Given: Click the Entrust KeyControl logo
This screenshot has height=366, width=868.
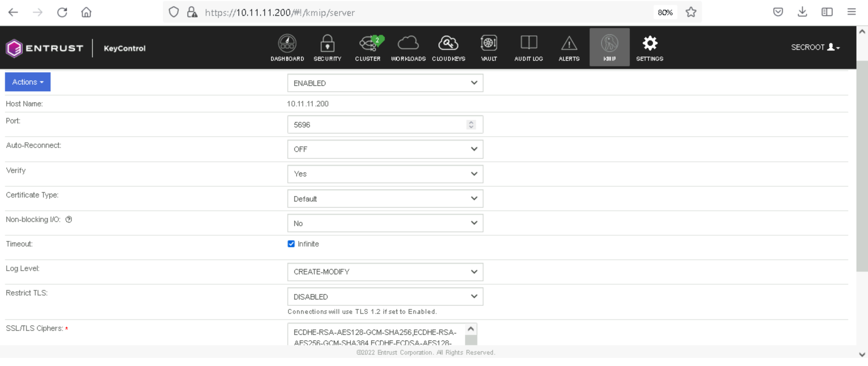Looking at the screenshot, I should click(x=76, y=48).
